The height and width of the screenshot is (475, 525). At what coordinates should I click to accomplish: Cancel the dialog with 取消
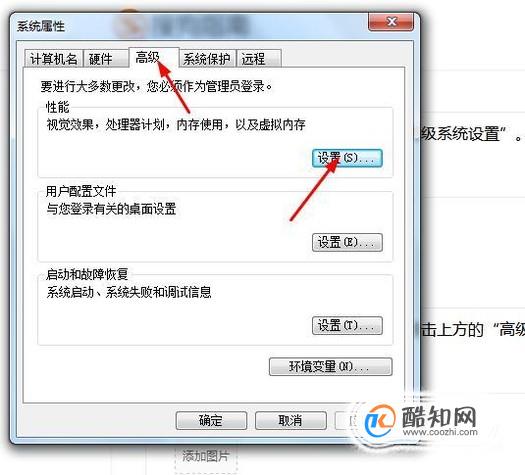pos(291,420)
